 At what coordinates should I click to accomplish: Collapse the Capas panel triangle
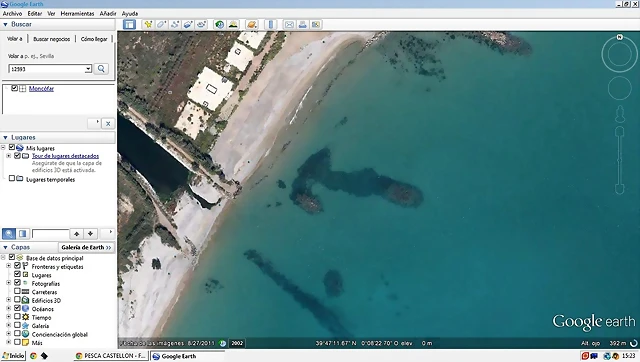point(5,247)
